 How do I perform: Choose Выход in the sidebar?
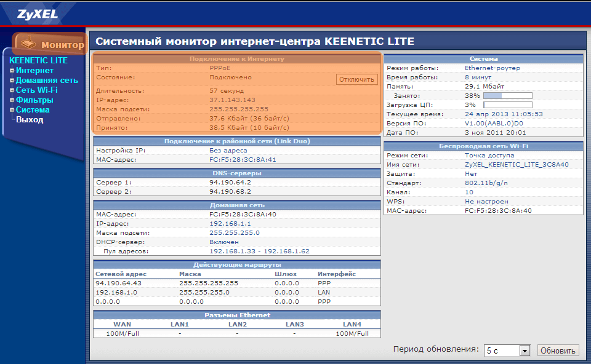pos(30,120)
